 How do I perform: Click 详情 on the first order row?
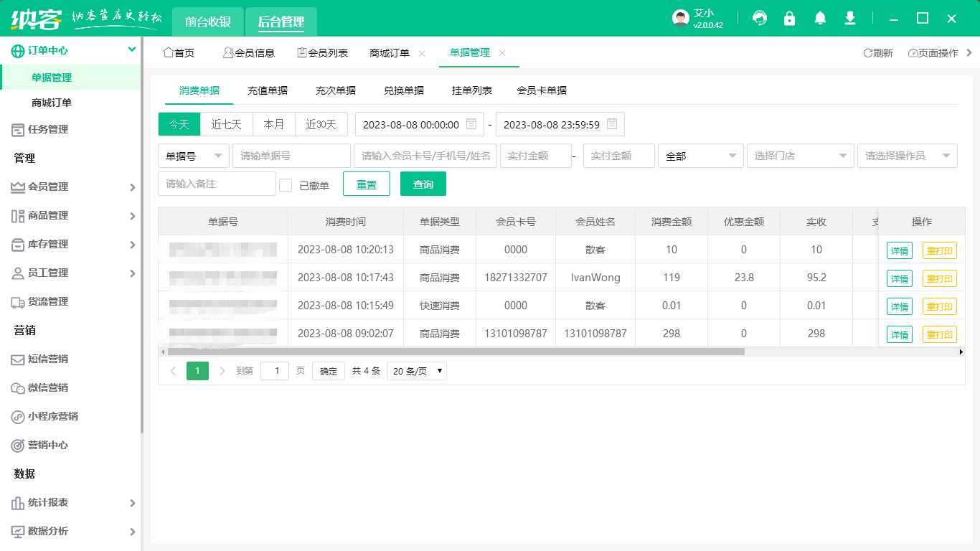pos(899,250)
